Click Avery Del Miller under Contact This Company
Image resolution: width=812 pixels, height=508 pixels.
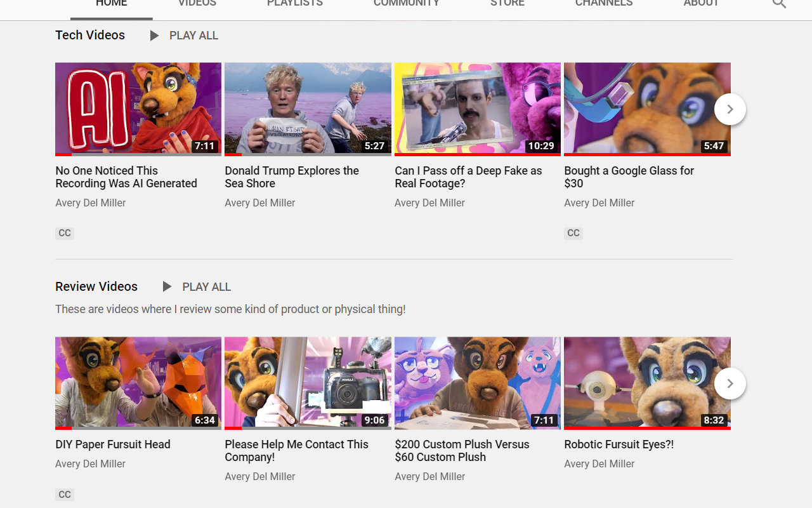[260, 477]
